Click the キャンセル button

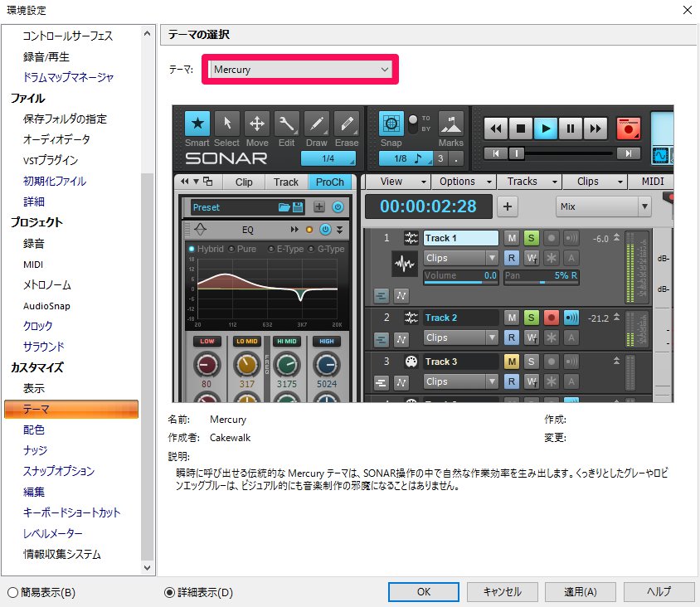pos(503,592)
